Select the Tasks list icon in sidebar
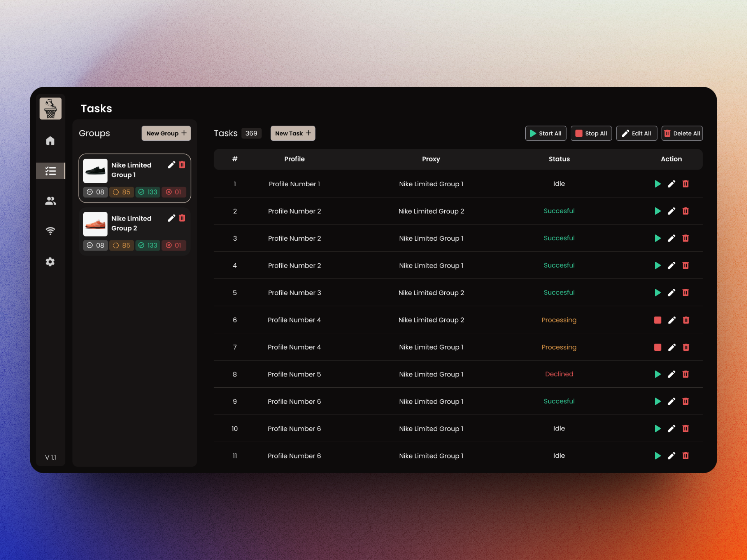Screen dimensions: 747x560 point(51,171)
